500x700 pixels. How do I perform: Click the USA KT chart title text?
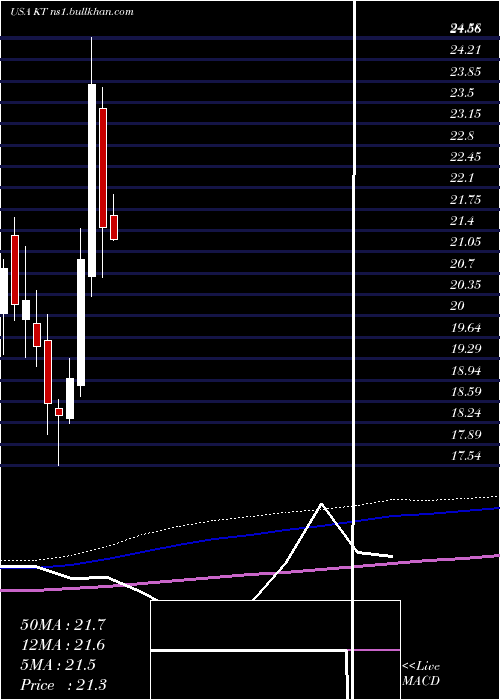[x=71, y=12]
